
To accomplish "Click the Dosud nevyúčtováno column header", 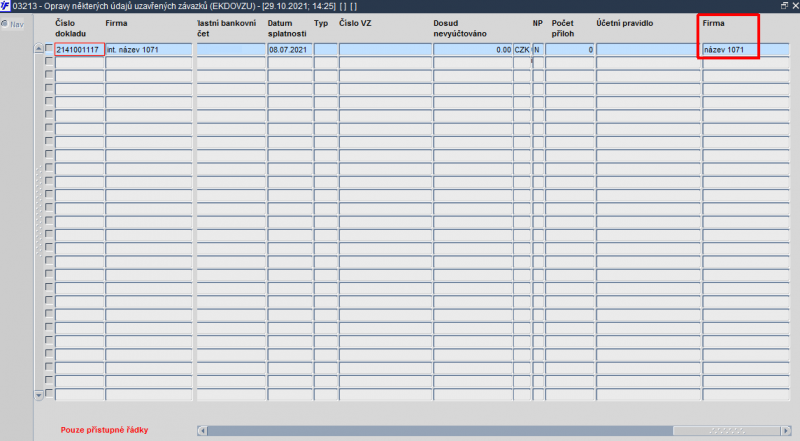I will coord(460,28).
